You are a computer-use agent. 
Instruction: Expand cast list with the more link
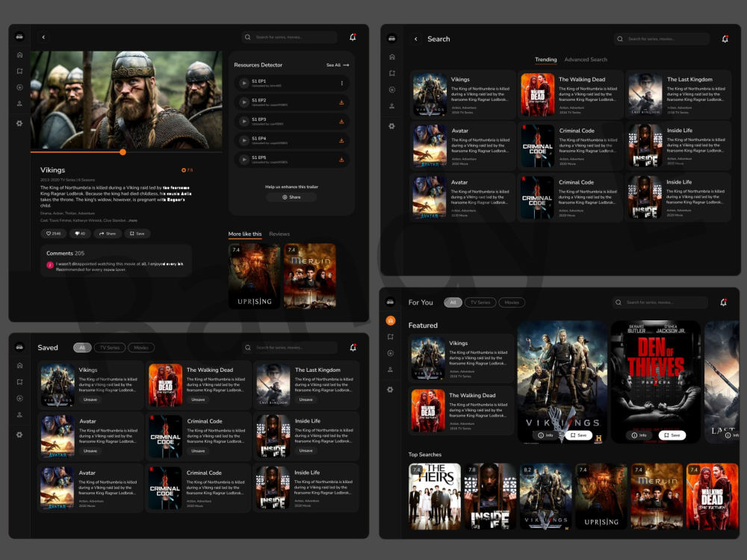[x=132, y=220]
